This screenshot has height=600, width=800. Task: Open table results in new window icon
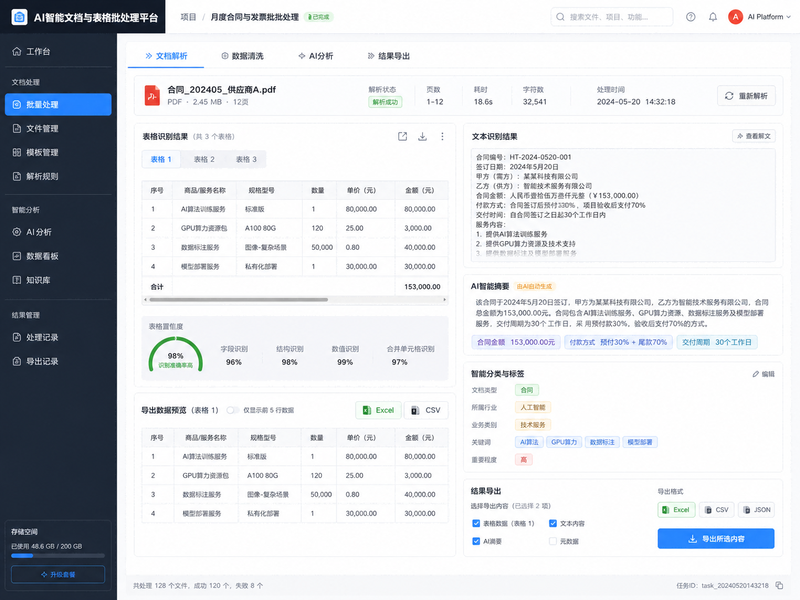point(403,136)
